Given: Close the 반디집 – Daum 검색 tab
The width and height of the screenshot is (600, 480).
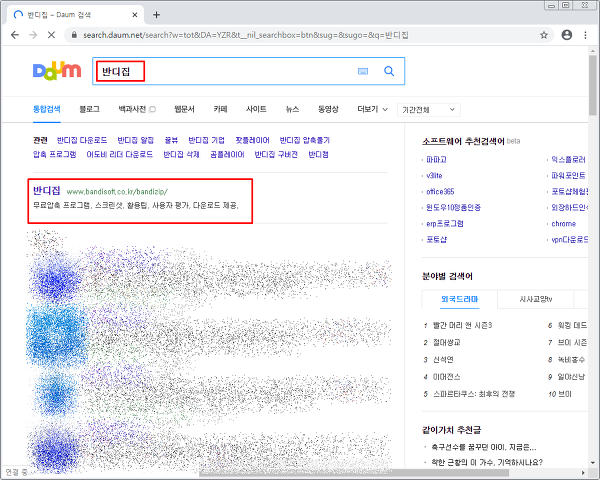Looking at the screenshot, I should (x=135, y=15).
